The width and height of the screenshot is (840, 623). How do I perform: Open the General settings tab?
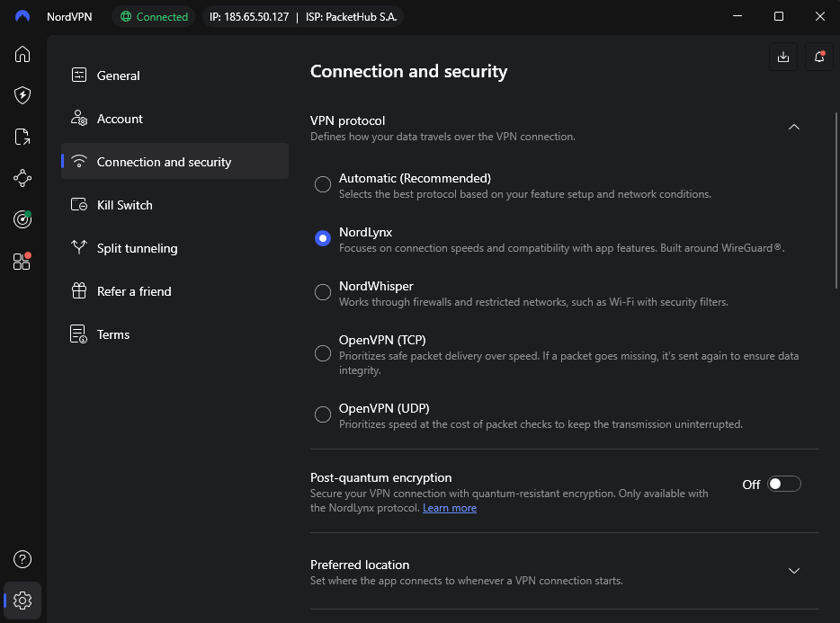174,76
